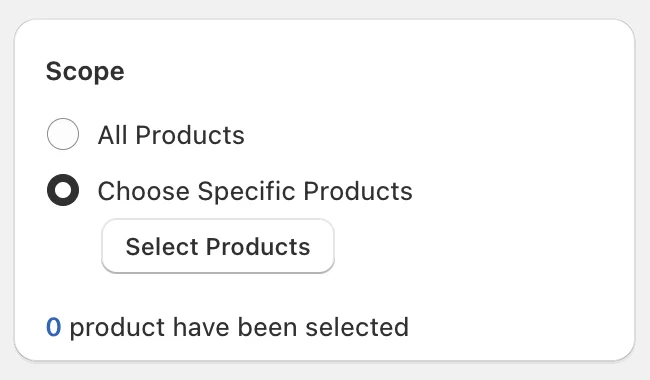Screen dimensions: 650x380
Task: Click the word 'product' after the blue zero
Action: 117,328
